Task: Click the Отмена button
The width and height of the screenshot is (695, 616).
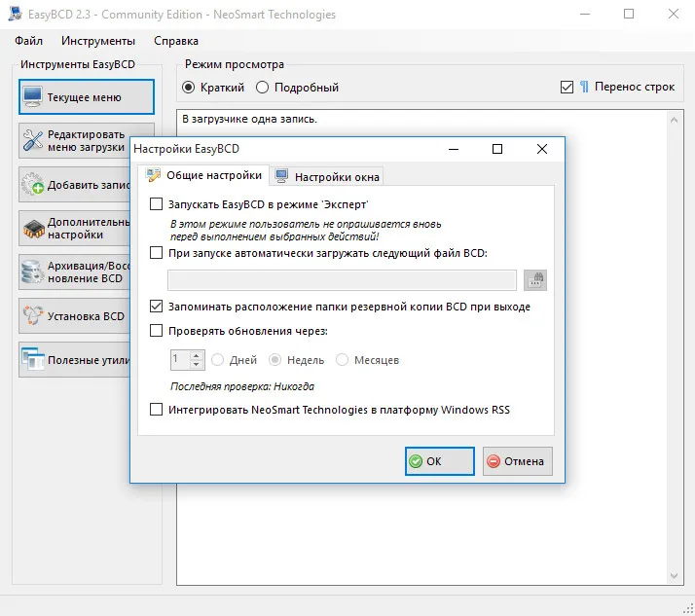Action: [x=517, y=461]
